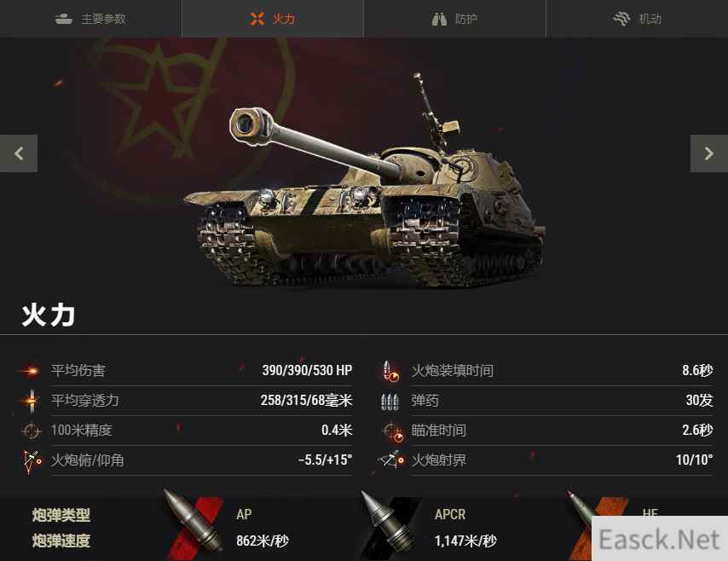Open the 防护 tab
This screenshot has width=728, height=561.
[455, 19]
